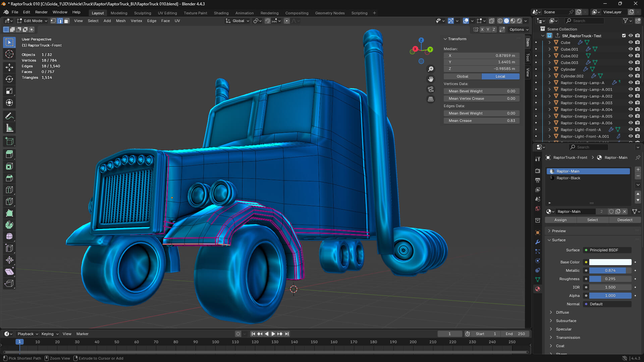
Task: Click the Assign button for Raptor-Main material
Action: click(560, 220)
